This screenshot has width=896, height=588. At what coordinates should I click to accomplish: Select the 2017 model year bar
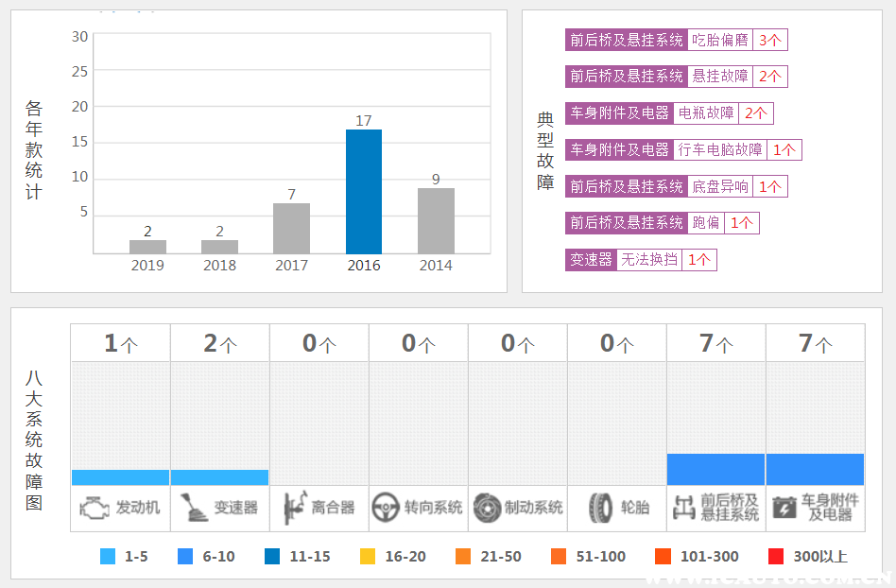[x=291, y=228]
